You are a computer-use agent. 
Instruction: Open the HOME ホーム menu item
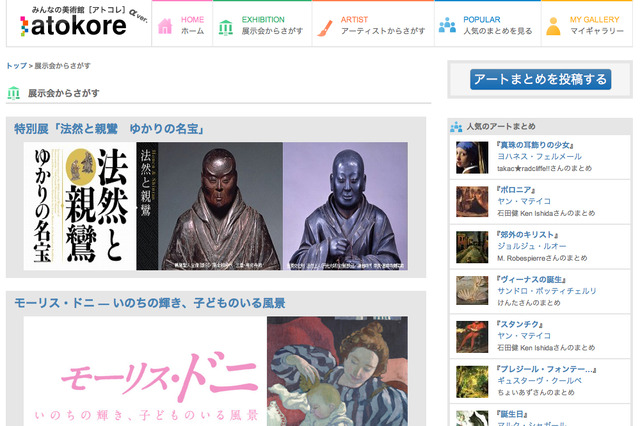coord(182,24)
